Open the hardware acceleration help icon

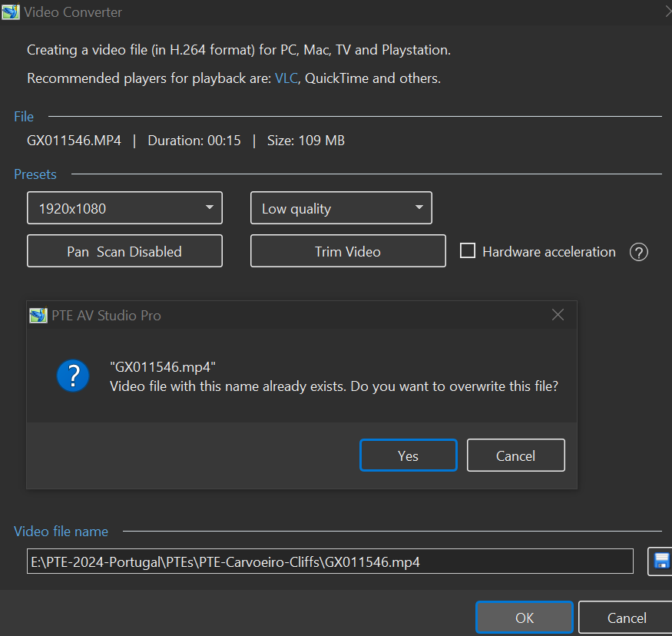[638, 252]
